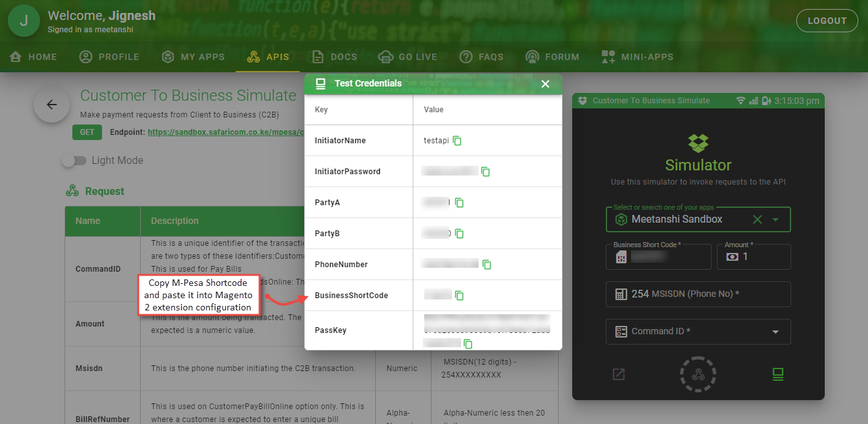Open the Docs nav item
This screenshot has width=868, height=424.
[335, 57]
